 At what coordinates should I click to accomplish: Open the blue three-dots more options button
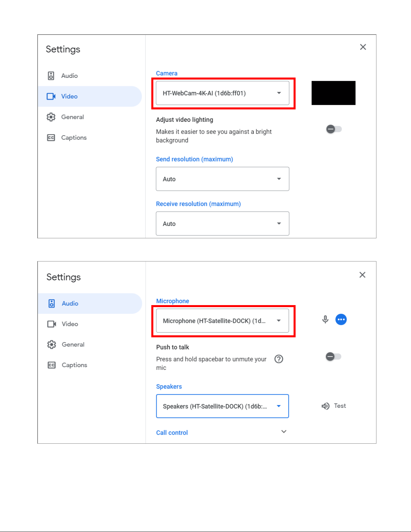[x=341, y=320]
